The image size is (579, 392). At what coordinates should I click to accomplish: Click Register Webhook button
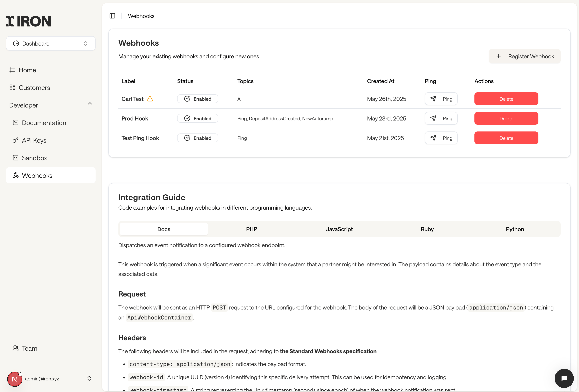525,56
